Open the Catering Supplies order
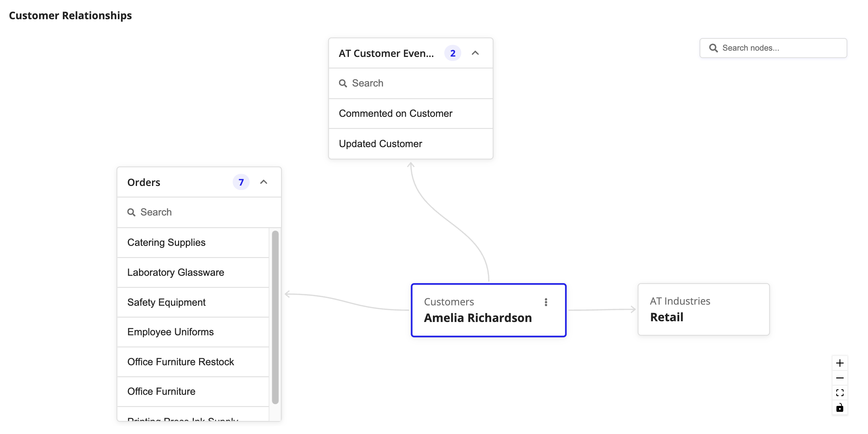Screen dimensions: 868x434 coord(193,243)
